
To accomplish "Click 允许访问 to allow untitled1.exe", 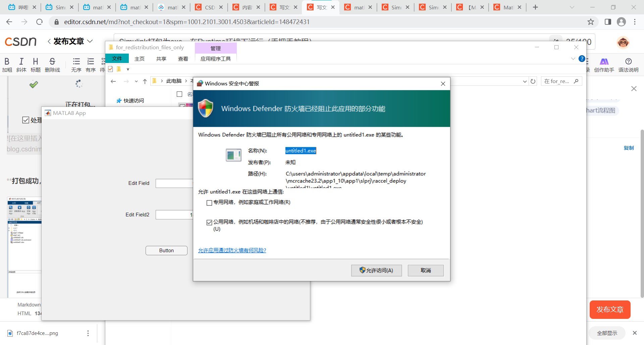I will point(376,270).
